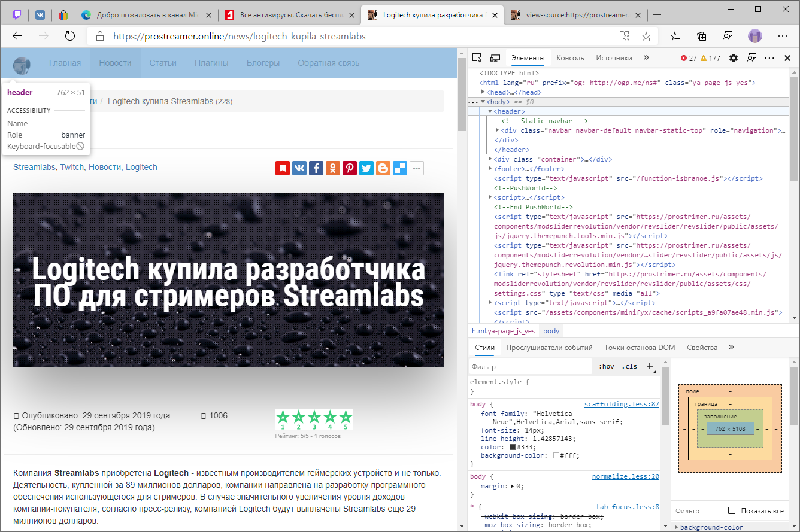This screenshot has height=532, width=800.
Task: Collapse the header element node
Action: (490, 111)
